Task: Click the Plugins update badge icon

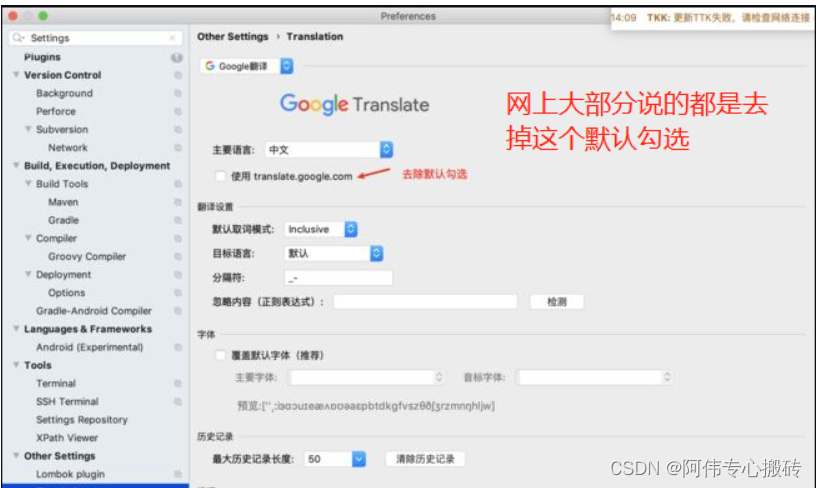Action: [177, 57]
